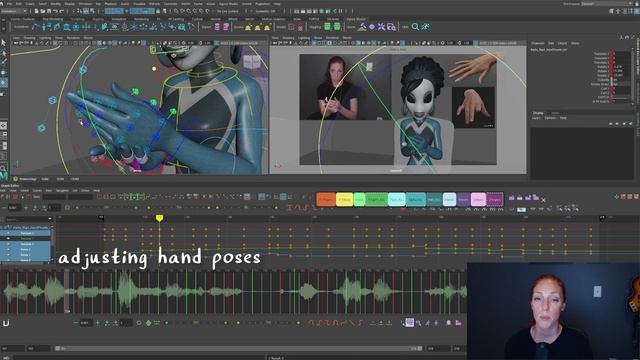The height and width of the screenshot is (360, 640).
Task: Open the No Live Surface dropdown
Action: pos(229,11)
